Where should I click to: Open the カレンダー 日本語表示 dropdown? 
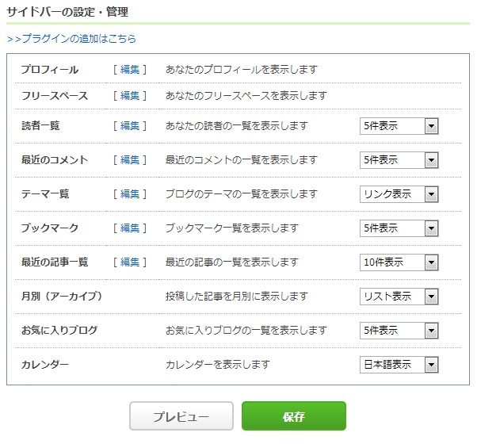[399, 365]
